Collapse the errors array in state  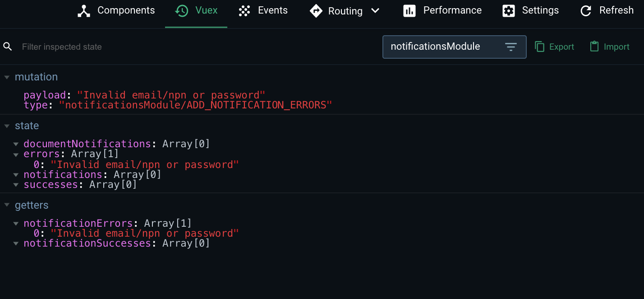point(16,154)
